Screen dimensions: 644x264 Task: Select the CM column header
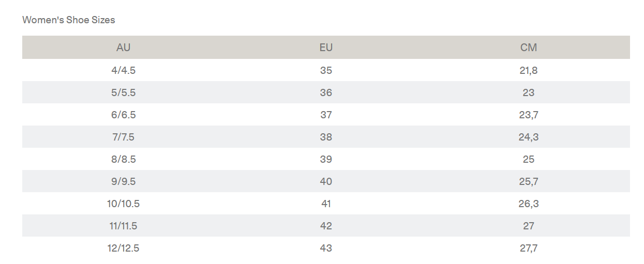[529, 48]
